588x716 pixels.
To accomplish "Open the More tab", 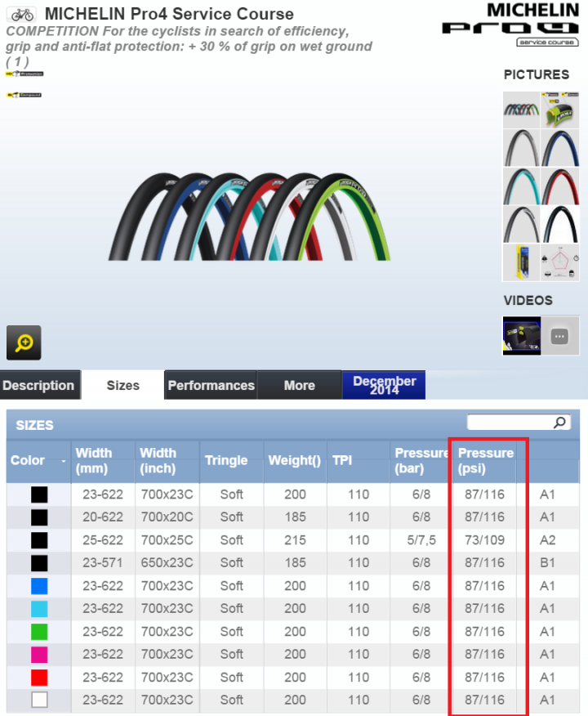I will 299,385.
